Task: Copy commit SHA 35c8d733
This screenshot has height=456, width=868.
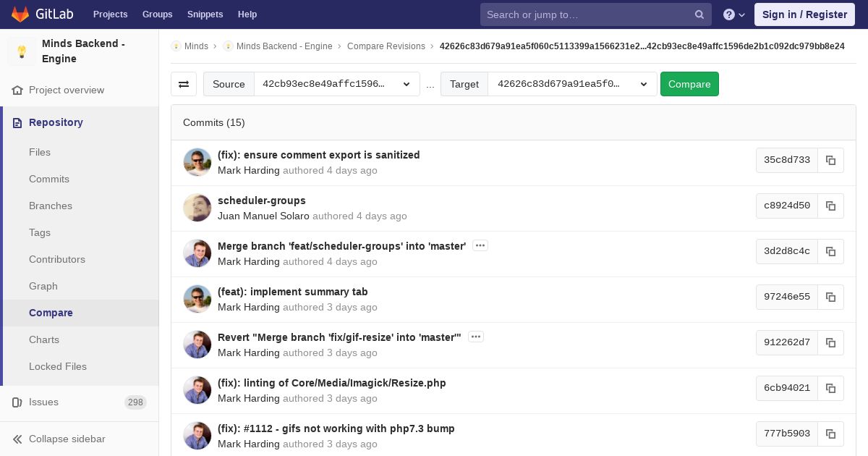Action: [830, 160]
